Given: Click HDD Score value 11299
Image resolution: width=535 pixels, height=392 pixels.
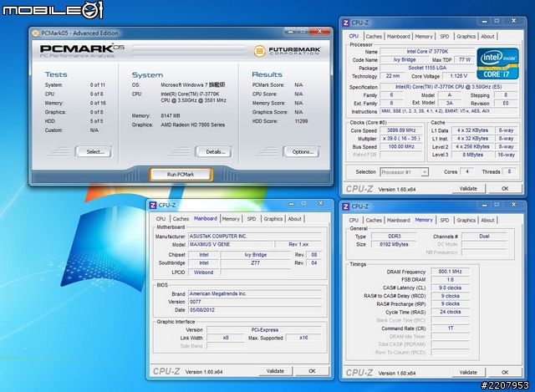Looking at the screenshot, I should pyautogui.click(x=301, y=121).
